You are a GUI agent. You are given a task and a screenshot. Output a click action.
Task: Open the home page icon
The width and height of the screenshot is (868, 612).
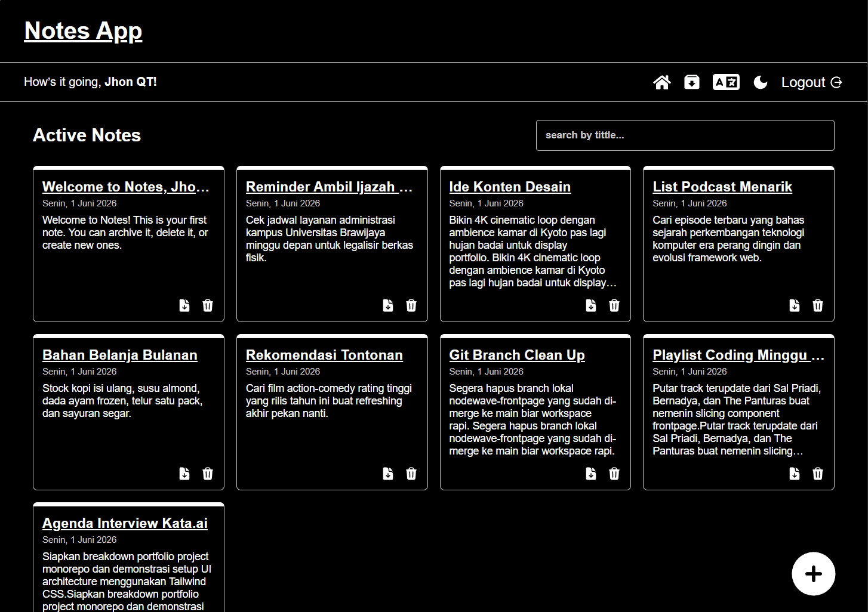[x=661, y=82]
